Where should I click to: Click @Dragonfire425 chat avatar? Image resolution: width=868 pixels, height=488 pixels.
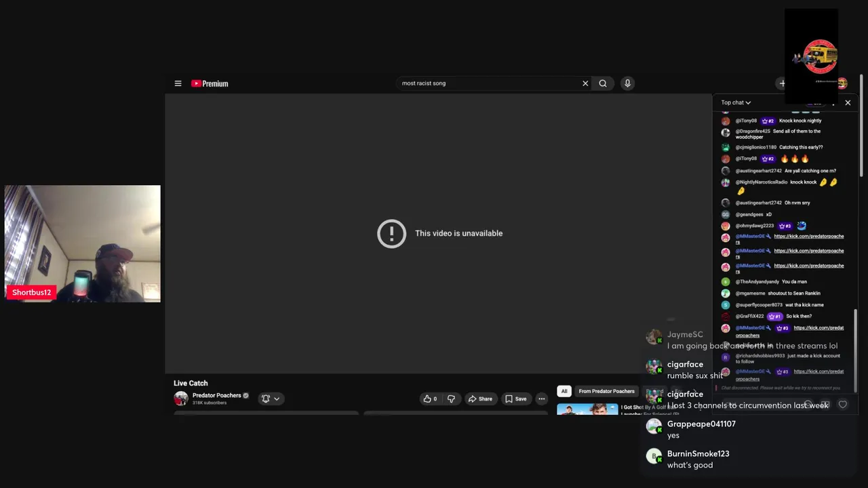(x=726, y=131)
